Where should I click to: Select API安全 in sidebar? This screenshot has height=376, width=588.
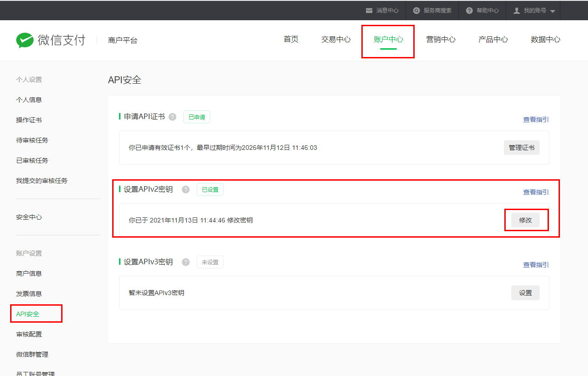tap(28, 314)
